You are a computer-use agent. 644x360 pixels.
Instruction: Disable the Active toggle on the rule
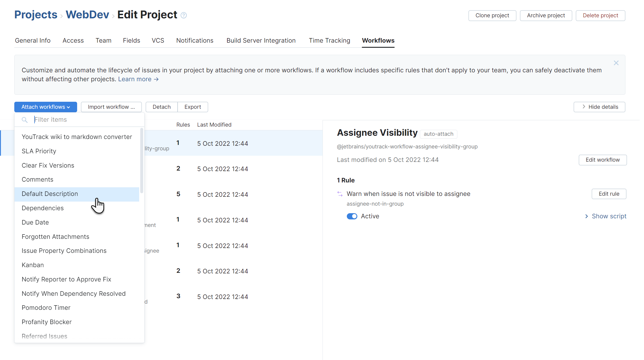pyautogui.click(x=352, y=216)
